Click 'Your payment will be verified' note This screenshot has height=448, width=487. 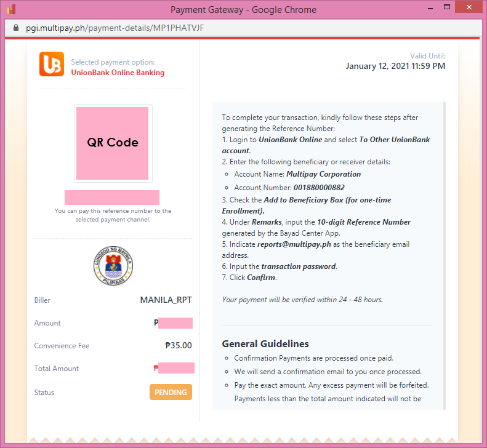[x=302, y=300]
